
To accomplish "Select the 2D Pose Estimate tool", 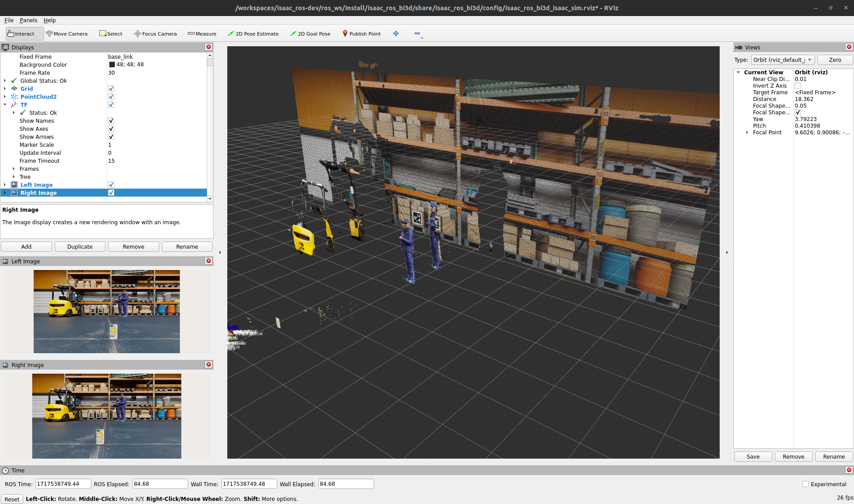I will pos(253,34).
